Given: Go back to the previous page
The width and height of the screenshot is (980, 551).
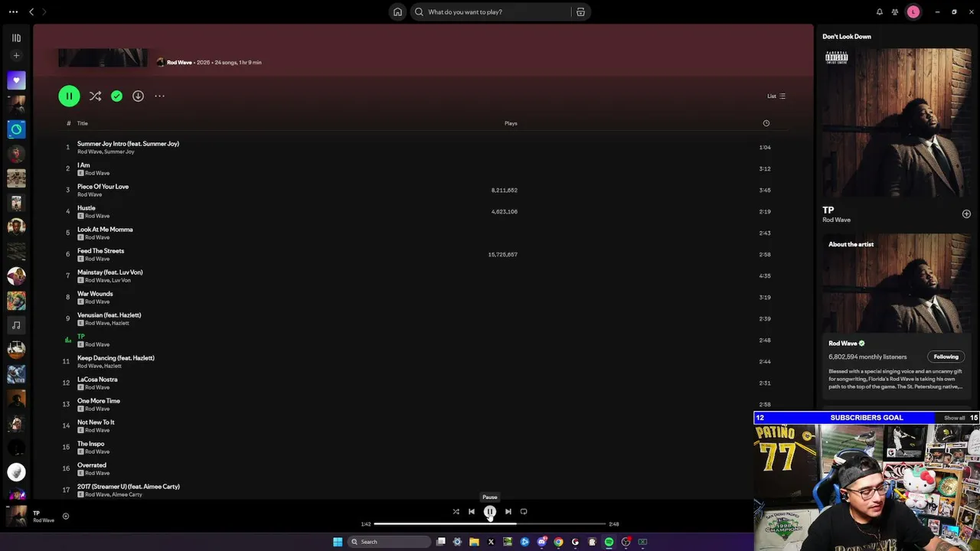Looking at the screenshot, I should (31, 11).
